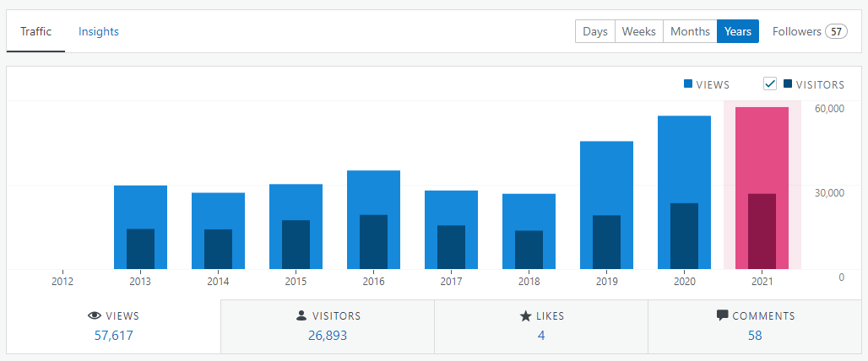Select the Comments summary tab showing 58
This screenshot has height=361, width=868.
pyautogui.click(x=754, y=326)
